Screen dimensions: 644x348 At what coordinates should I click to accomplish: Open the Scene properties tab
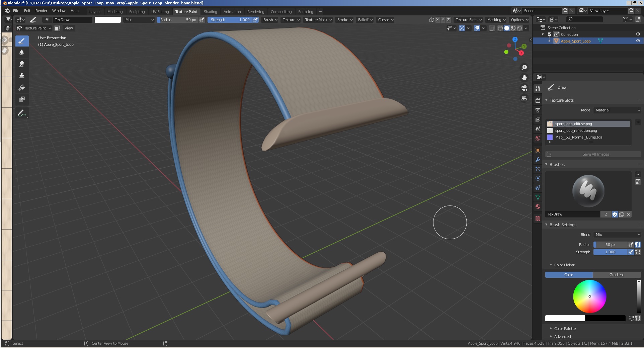pos(538,128)
